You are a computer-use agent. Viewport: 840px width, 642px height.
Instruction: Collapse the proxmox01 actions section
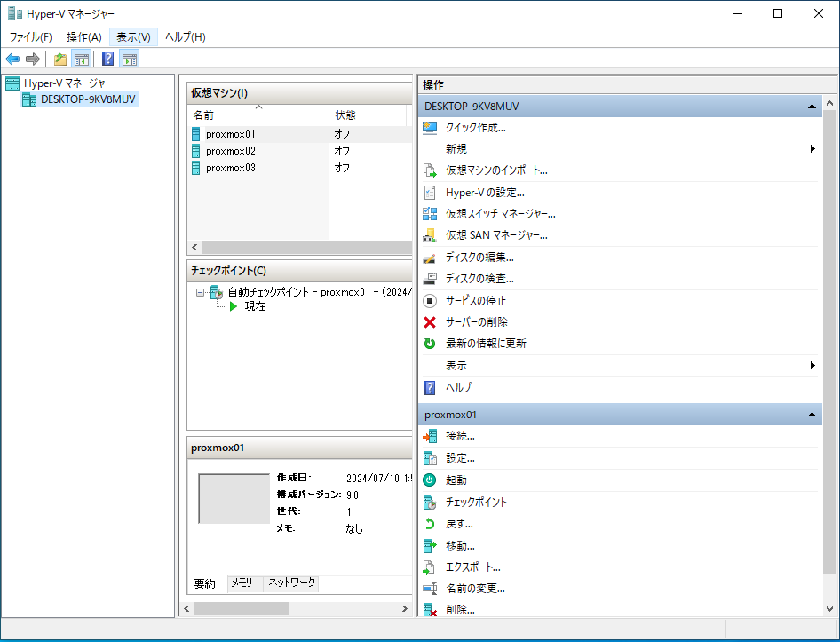coord(812,415)
